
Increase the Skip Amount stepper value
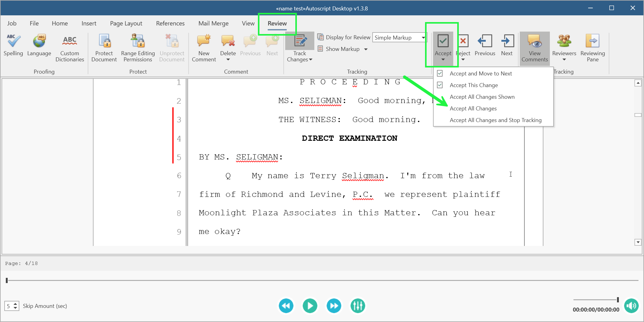(15, 304)
